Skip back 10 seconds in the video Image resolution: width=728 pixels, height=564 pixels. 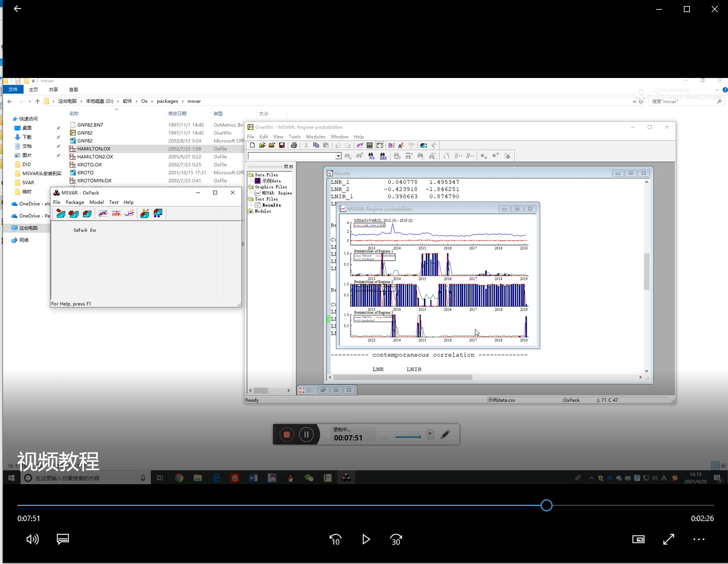(x=335, y=539)
